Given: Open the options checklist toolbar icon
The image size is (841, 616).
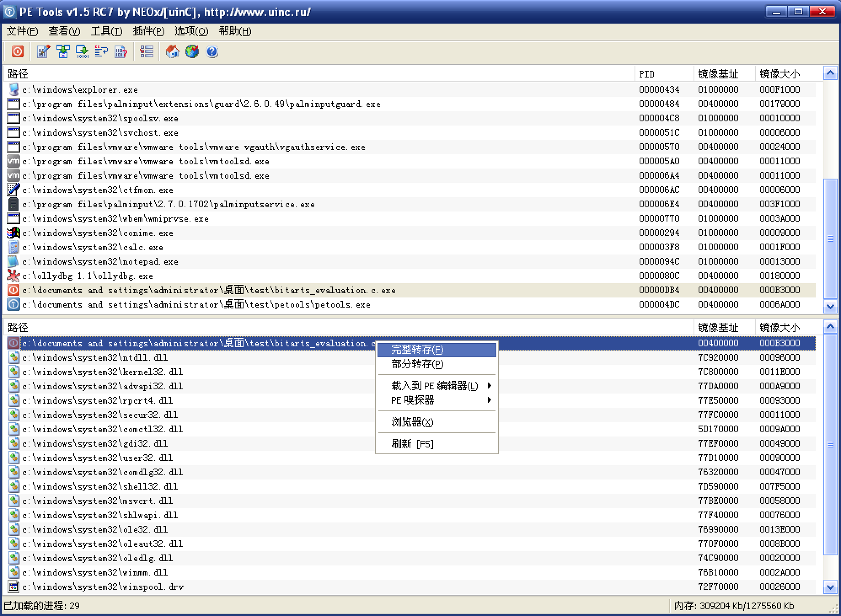Looking at the screenshot, I should 147,52.
